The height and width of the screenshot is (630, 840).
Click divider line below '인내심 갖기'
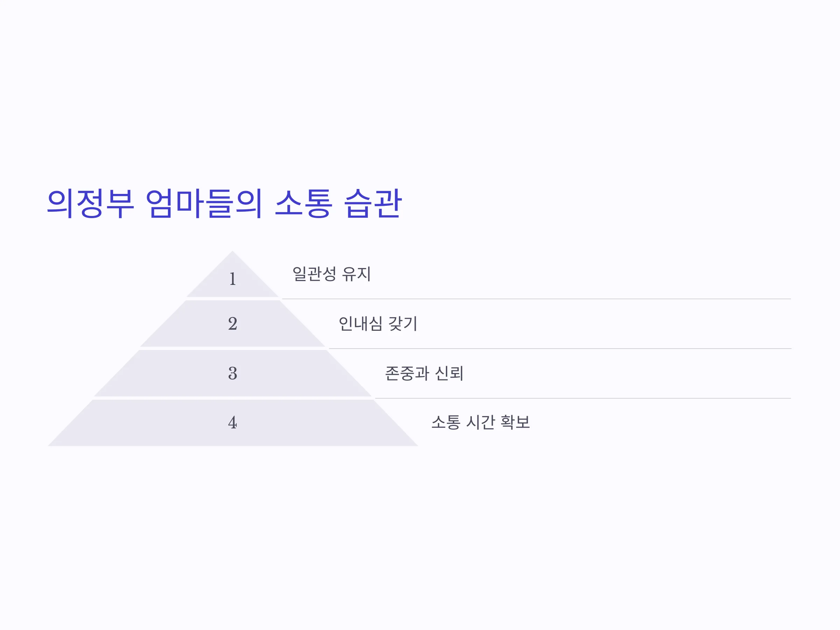(560, 349)
